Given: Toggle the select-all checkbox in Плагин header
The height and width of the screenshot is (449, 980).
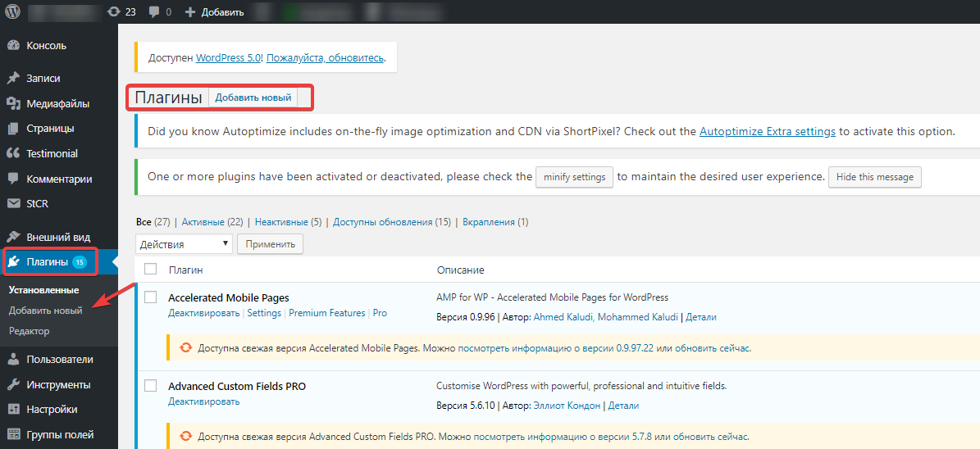Looking at the screenshot, I should tap(151, 269).
